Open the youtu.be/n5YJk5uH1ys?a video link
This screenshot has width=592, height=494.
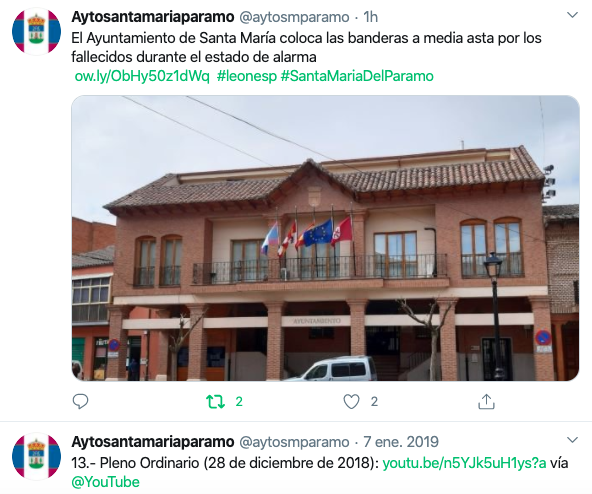(x=464, y=463)
